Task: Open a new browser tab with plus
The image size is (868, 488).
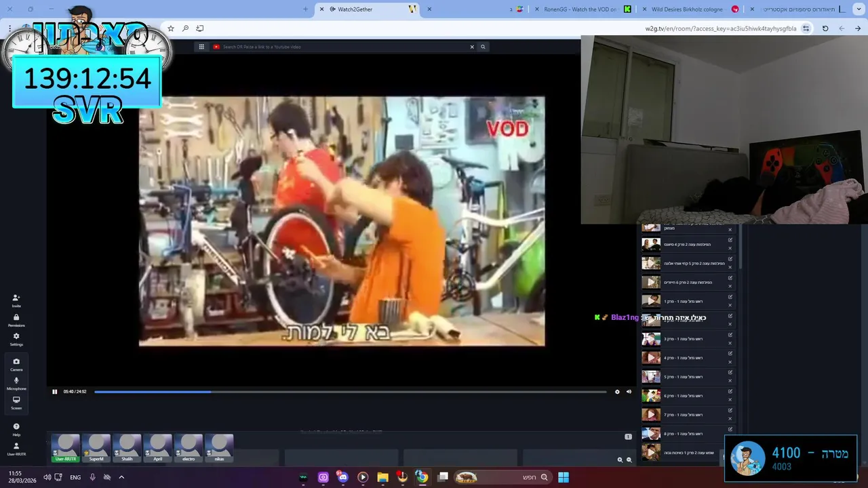Action: (305, 9)
